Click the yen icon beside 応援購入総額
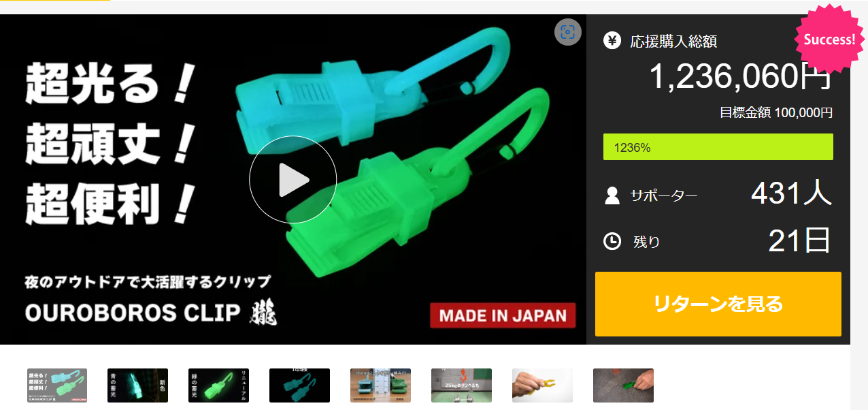Viewport: 868px width, 410px height. (x=612, y=41)
